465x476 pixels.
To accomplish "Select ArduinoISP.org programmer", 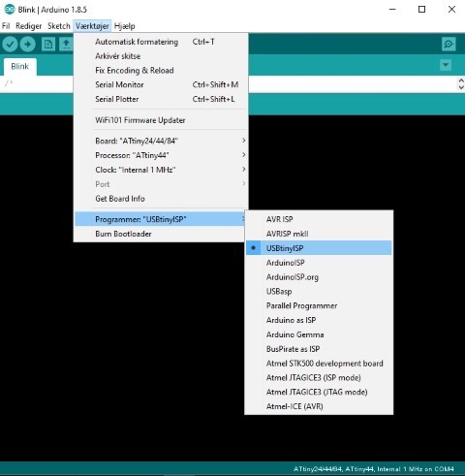I will click(319, 277).
